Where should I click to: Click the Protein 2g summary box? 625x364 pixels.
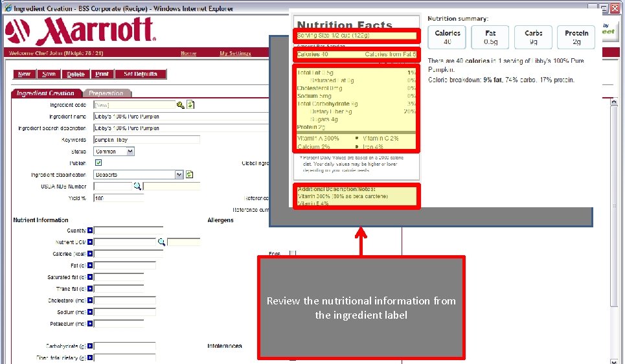point(576,37)
